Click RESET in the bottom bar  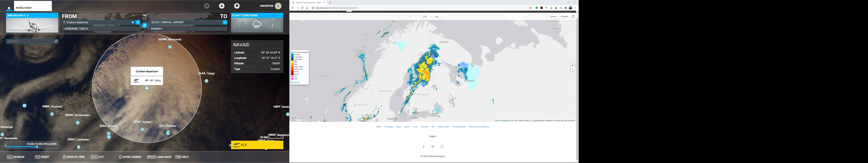point(42,157)
